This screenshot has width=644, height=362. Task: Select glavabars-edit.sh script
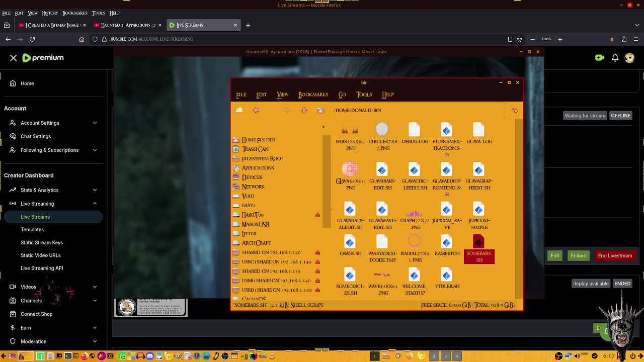pos(382,176)
